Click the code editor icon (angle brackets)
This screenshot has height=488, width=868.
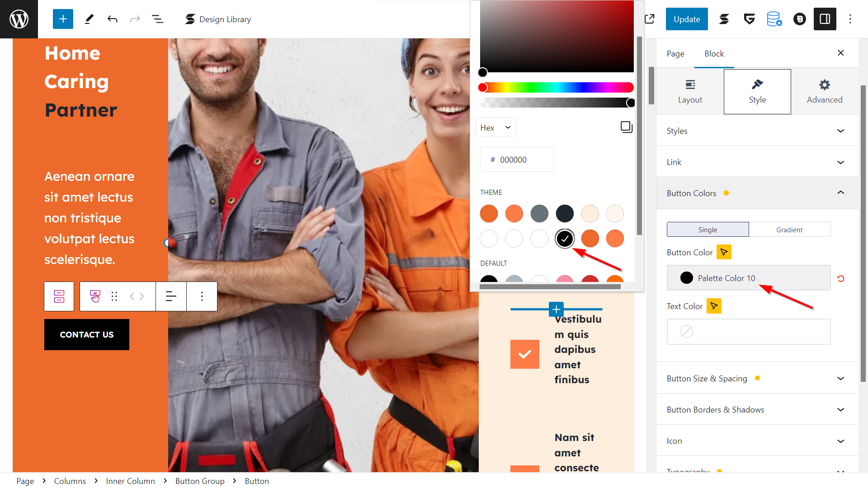[x=136, y=296]
